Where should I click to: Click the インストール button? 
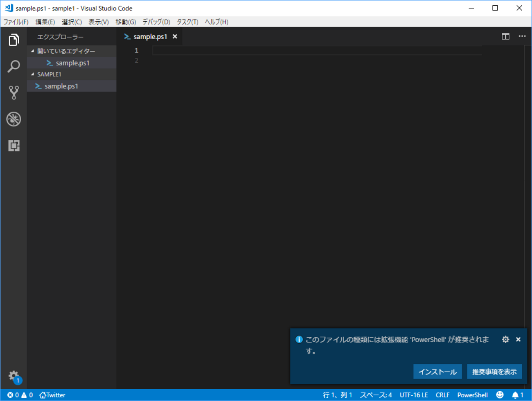point(437,372)
